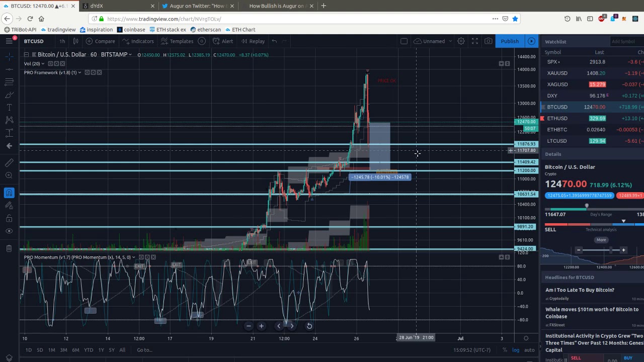Hide the Vol (20) indicator eye
644x362 pixels.
click(50, 64)
